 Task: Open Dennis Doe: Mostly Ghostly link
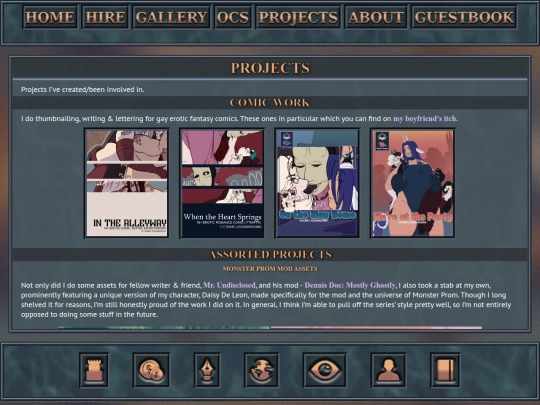click(350, 285)
